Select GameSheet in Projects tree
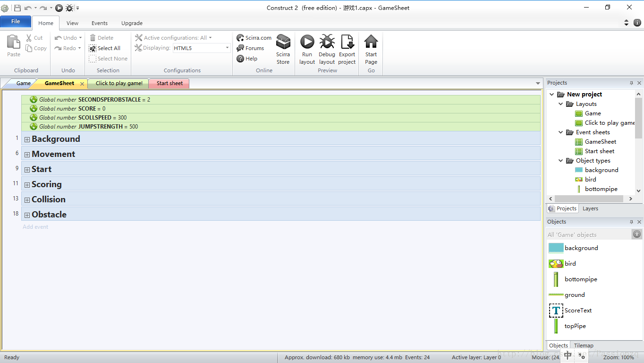 [595, 142]
